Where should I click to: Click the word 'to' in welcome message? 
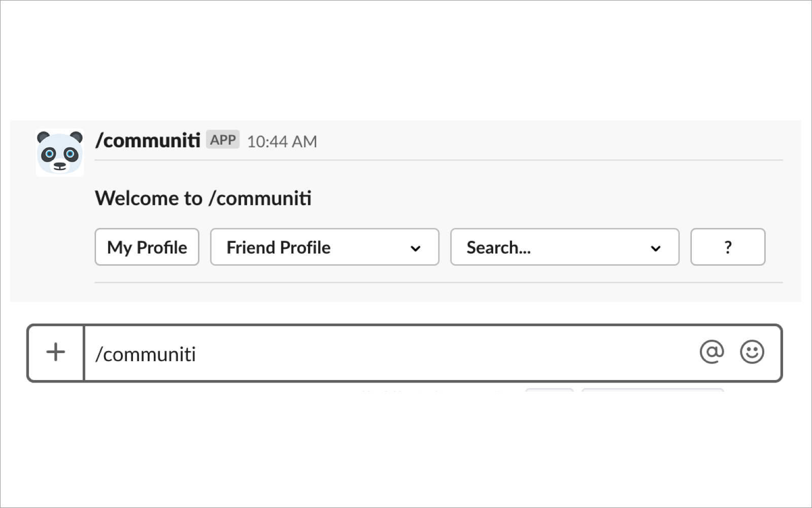coord(193,198)
